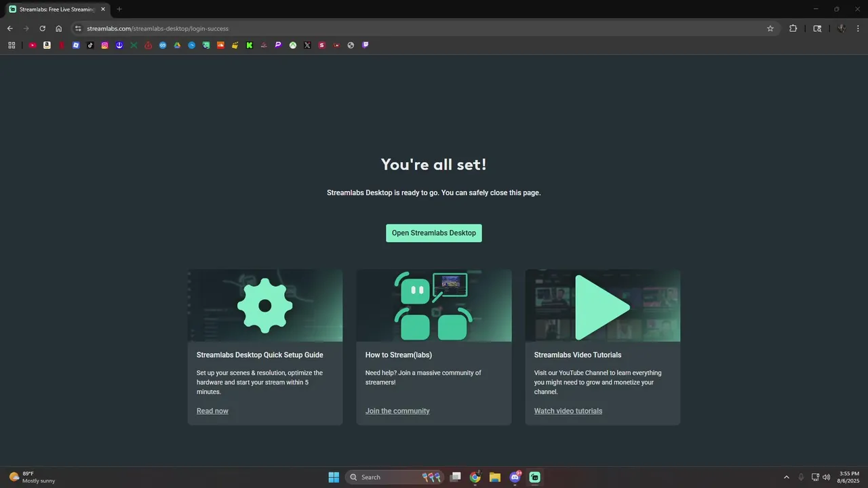The image size is (868, 488).
Task: Open a new browser tab with plus
Action: 119,9
